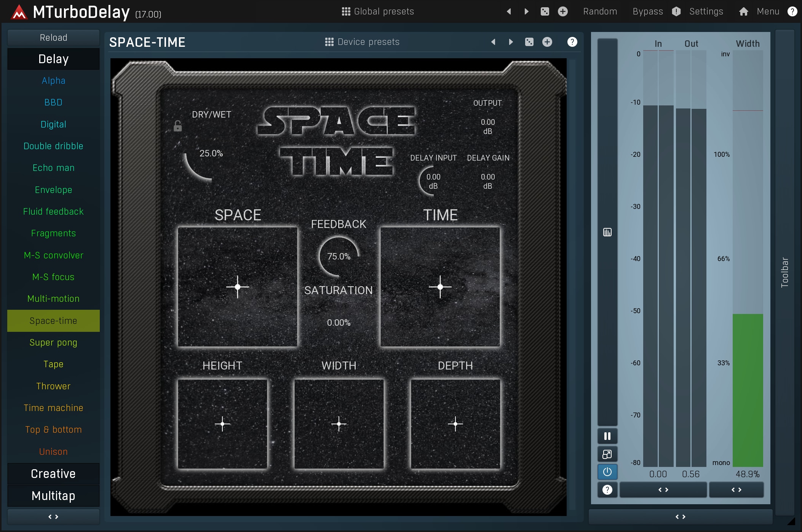The image size is (802, 532).
Task: Click the meter settings icon on the vertical bar
Action: (x=607, y=232)
